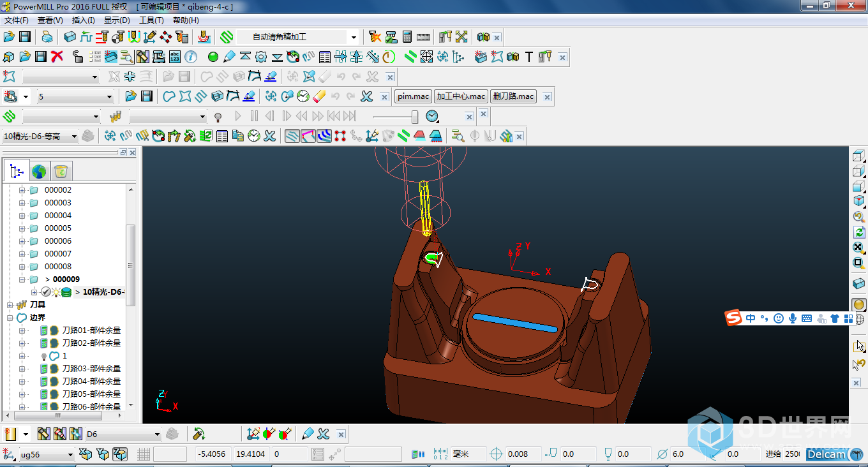Expand folder 000002 in tree

pyautogui.click(x=22, y=190)
